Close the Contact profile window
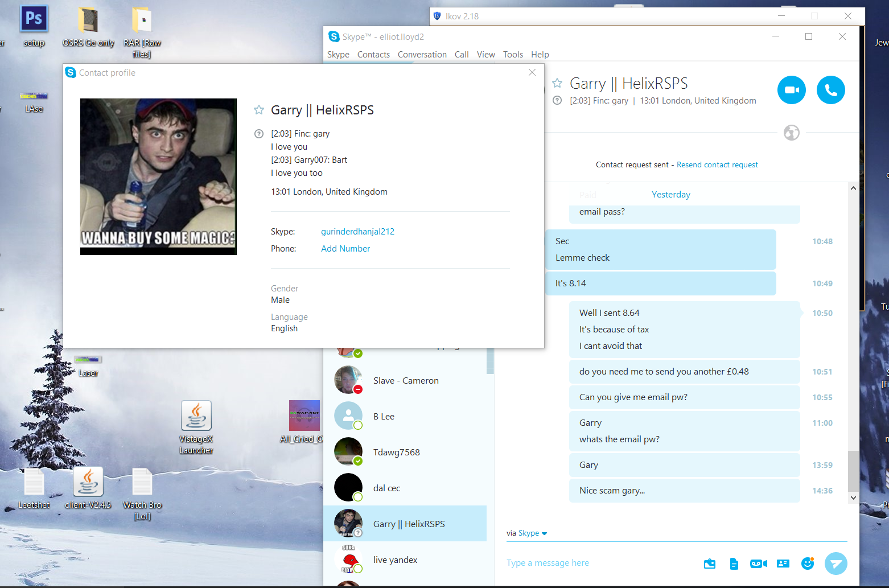Viewport: 889px width, 588px height. click(532, 72)
